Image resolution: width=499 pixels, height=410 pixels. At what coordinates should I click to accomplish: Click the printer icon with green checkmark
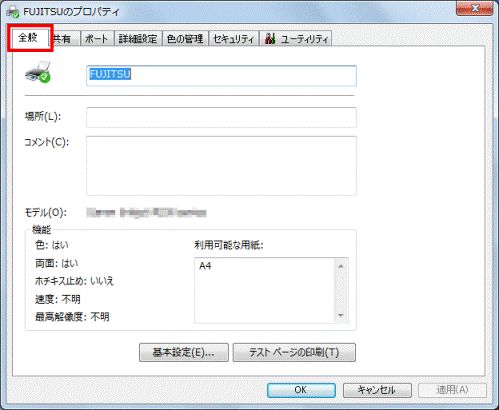tap(38, 72)
